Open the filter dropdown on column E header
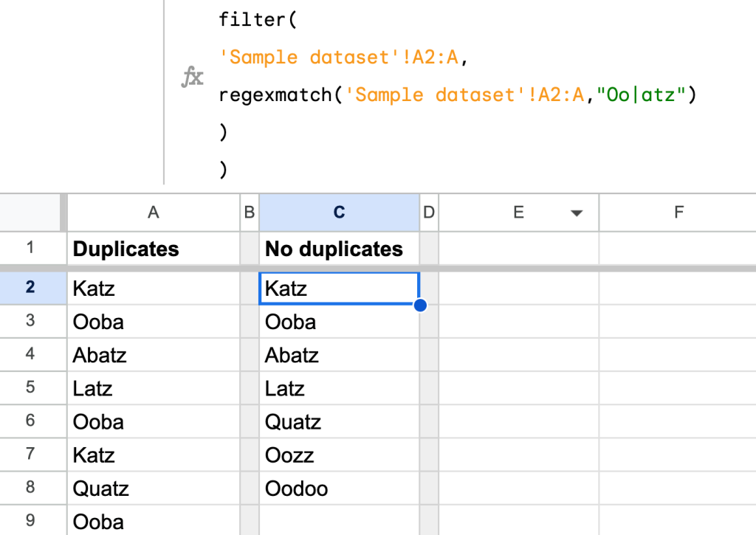 576,213
